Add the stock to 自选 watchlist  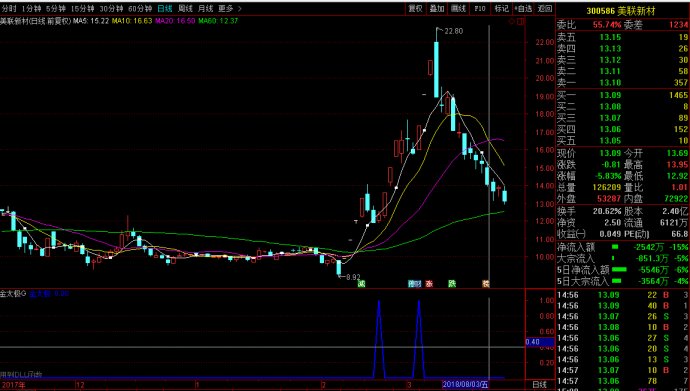[x=523, y=8]
